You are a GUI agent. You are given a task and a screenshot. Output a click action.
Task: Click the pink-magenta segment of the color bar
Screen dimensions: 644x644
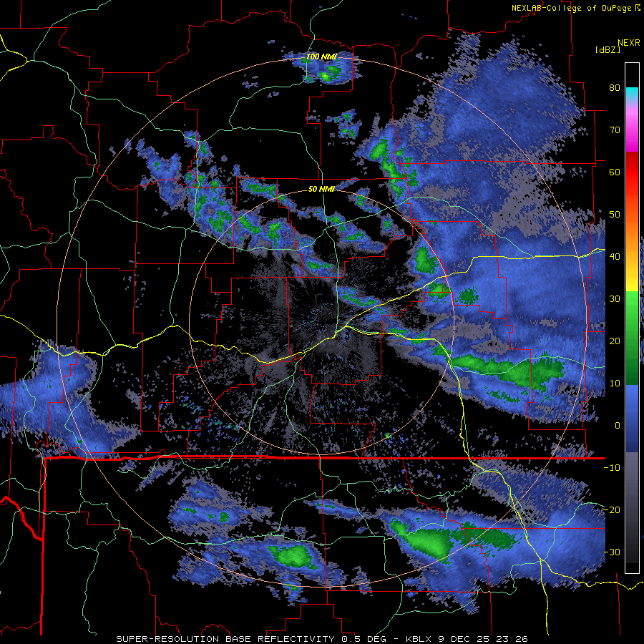[x=632, y=130]
